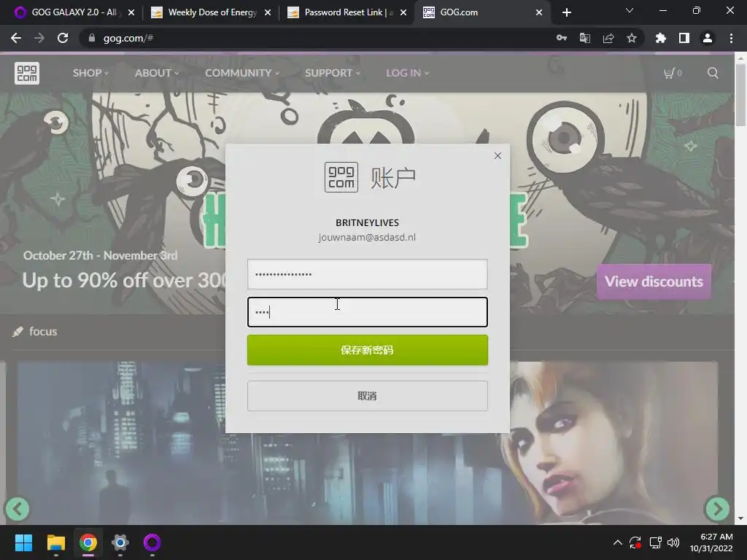
Task: Click the GOG.com logo in the site header
Action: click(x=27, y=73)
